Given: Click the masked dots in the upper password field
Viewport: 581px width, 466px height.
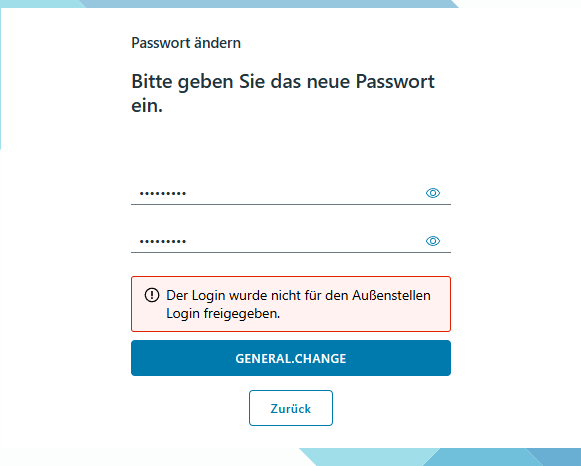Looking at the screenshot, I should [x=163, y=193].
